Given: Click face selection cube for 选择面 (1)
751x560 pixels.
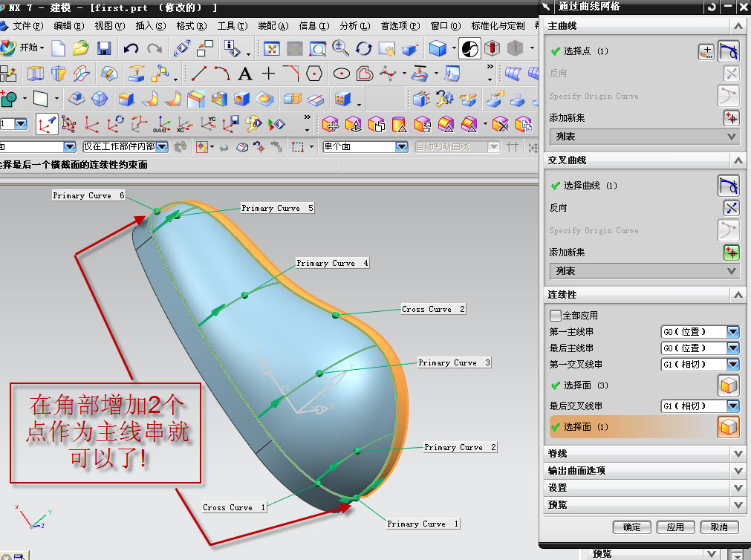Looking at the screenshot, I should pos(729,427).
